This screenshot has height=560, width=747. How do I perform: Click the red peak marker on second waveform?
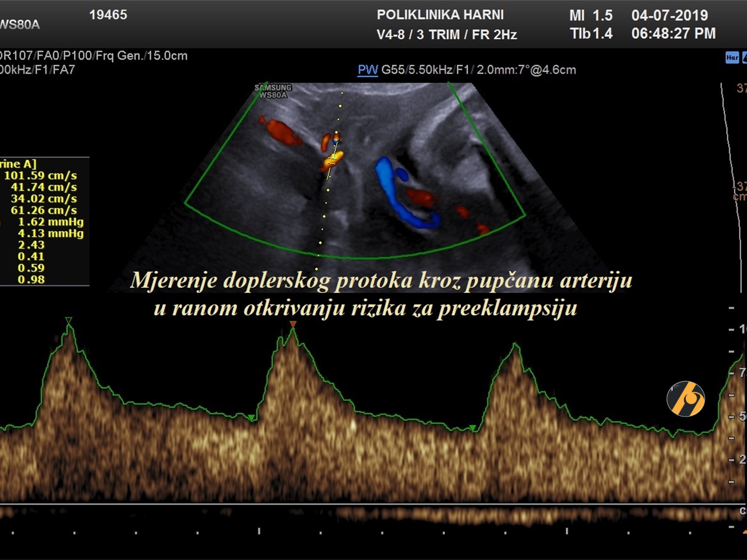pyautogui.click(x=293, y=324)
